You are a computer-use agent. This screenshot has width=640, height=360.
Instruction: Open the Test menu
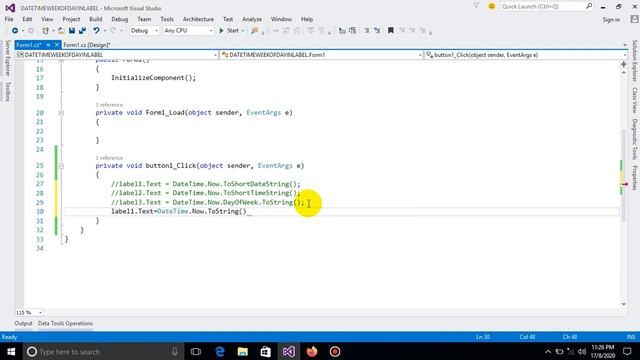click(228, 19)
